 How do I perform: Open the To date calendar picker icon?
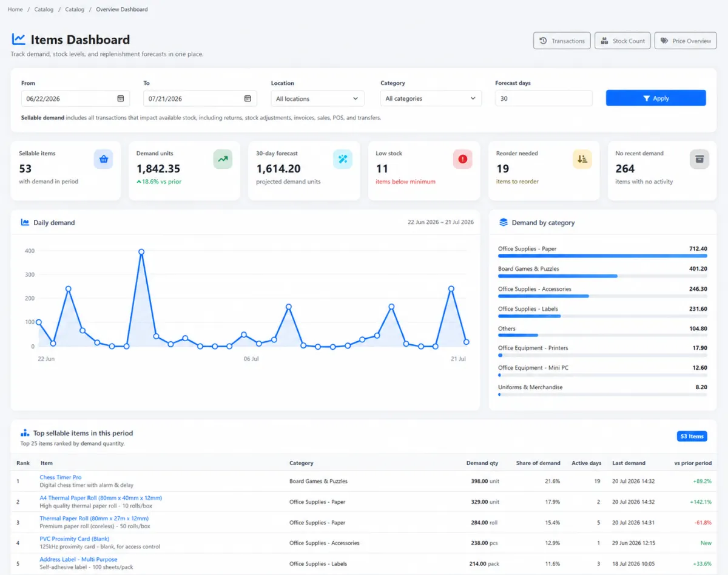tap(248, 98)
